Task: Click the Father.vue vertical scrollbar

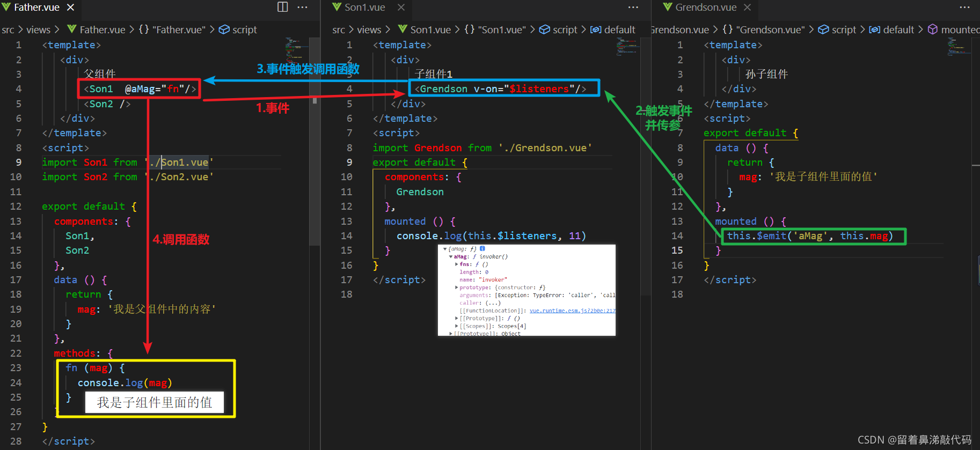Action: [315, 142]
